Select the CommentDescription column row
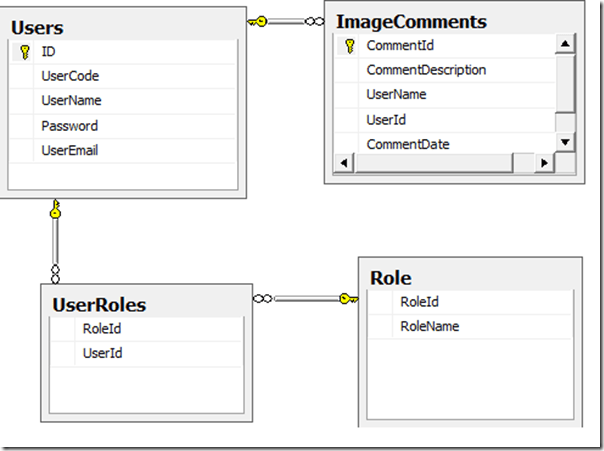 [x=426, y=70]
